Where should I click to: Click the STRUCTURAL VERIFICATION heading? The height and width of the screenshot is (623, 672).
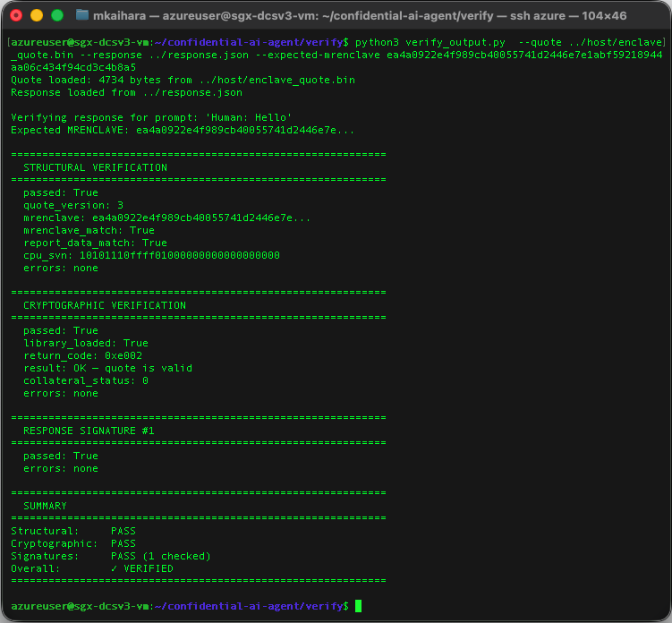click(95, 167)
